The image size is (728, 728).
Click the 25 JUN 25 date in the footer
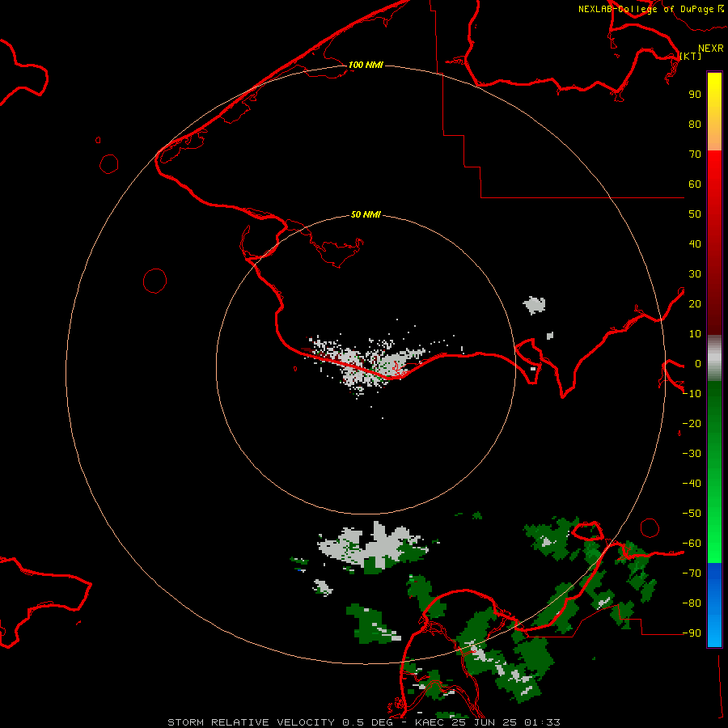tap(485, 722)
